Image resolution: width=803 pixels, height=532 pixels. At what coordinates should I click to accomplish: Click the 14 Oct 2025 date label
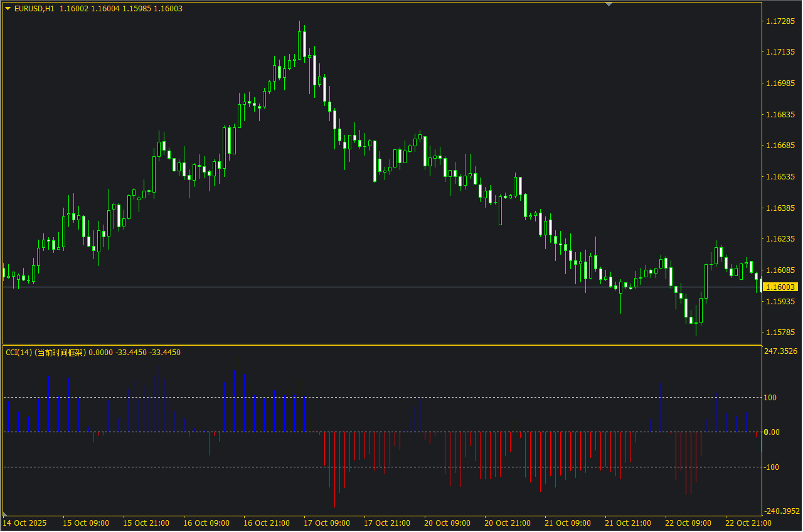click(24, 523)
